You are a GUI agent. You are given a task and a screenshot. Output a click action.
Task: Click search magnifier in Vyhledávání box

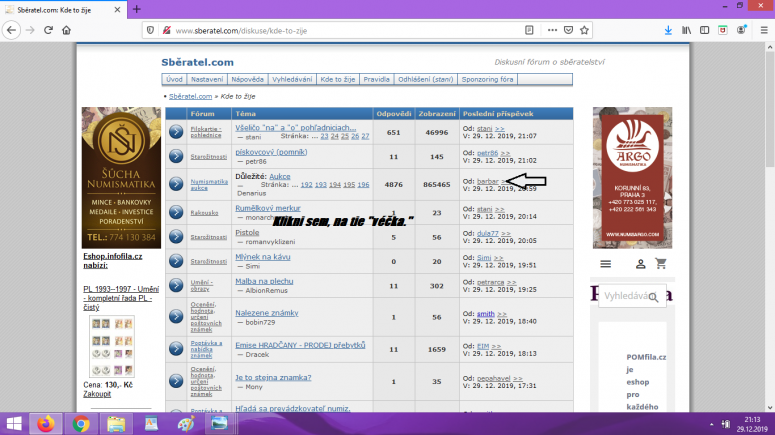653,297
